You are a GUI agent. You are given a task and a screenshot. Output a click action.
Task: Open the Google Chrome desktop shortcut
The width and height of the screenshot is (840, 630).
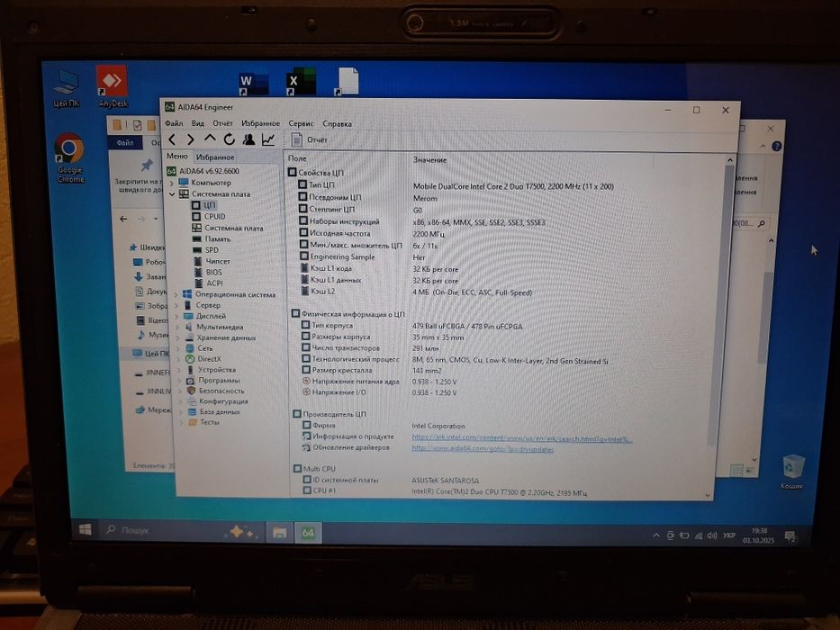tap(70, 158)
